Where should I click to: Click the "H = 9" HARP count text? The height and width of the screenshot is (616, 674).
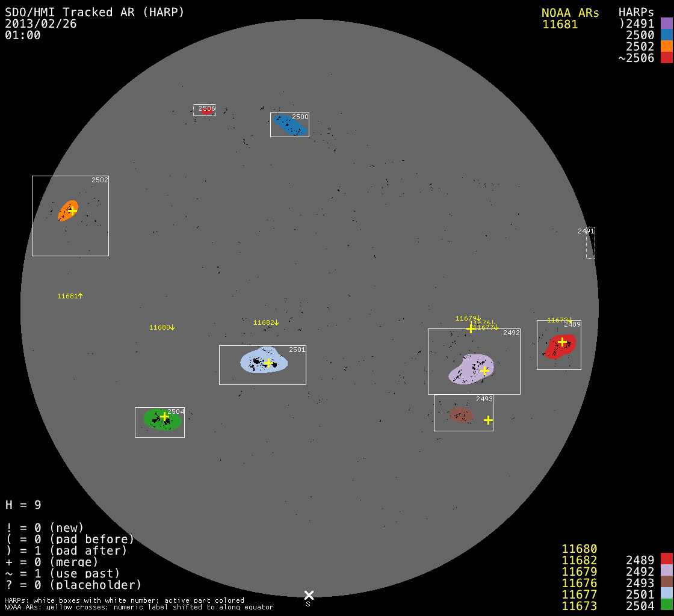coord(23,505)
